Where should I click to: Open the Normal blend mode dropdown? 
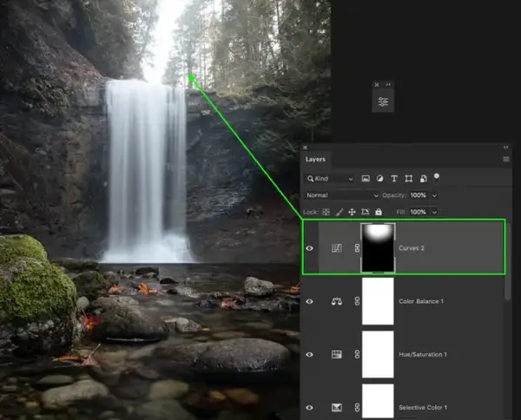341,195
